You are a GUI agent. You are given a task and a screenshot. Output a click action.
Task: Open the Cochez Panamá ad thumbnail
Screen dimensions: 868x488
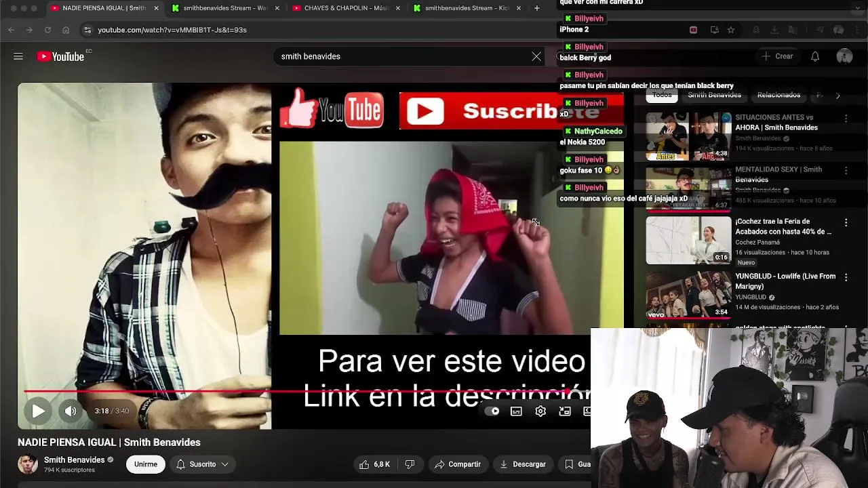click(x=688, y=240)
